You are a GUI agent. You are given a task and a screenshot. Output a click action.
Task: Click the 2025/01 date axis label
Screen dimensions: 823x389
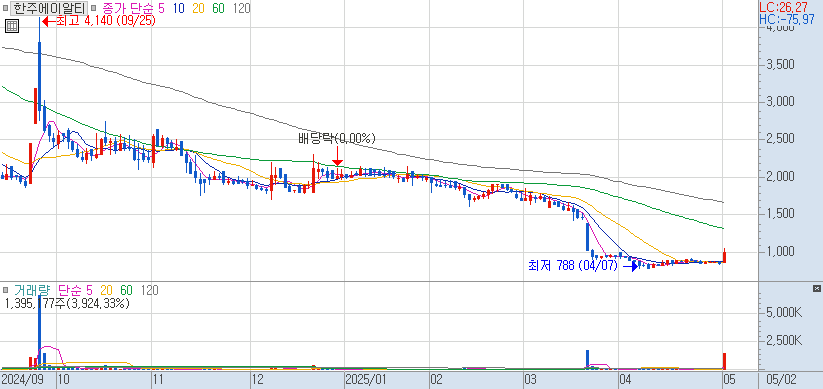click(366, 379)
